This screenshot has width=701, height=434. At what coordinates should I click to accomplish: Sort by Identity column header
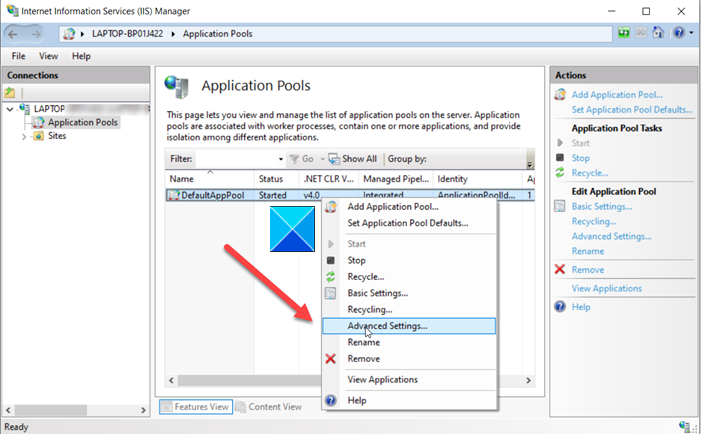coord(477,179)
